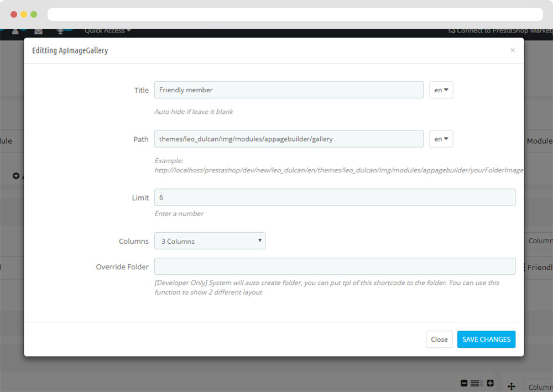Click the 'Editting ApImageGallery' dialog title
The image size is (553, 392).
70,50
